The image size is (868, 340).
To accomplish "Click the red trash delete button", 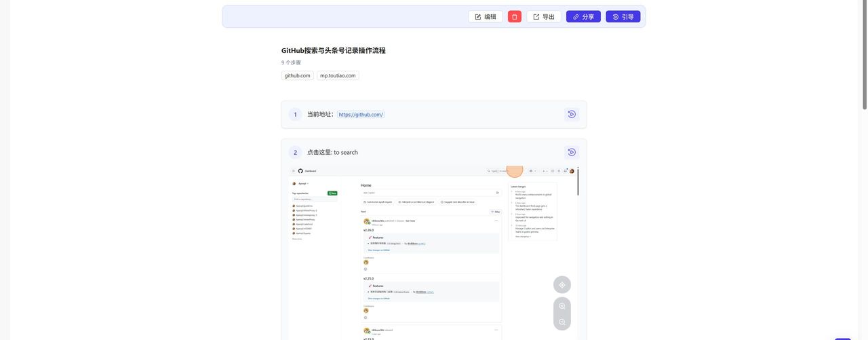I will point(515,17).
